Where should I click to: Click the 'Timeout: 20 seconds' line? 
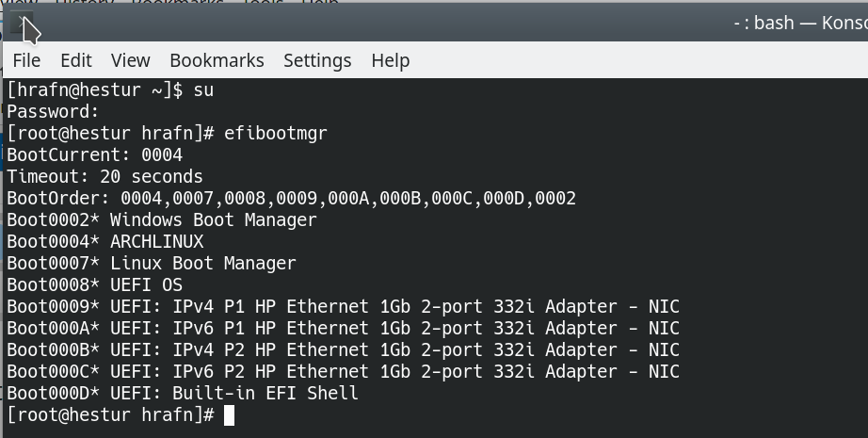click(x=104, y=177)
